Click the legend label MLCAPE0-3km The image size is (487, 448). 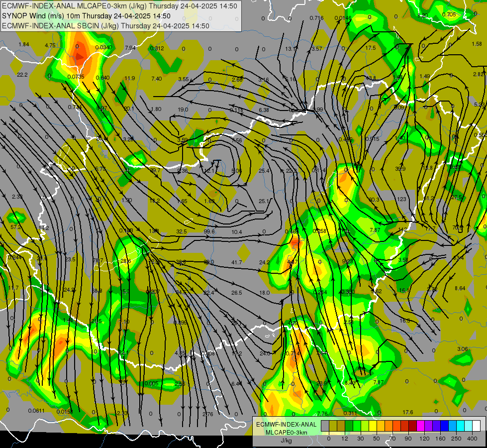[x=286, y=433]
